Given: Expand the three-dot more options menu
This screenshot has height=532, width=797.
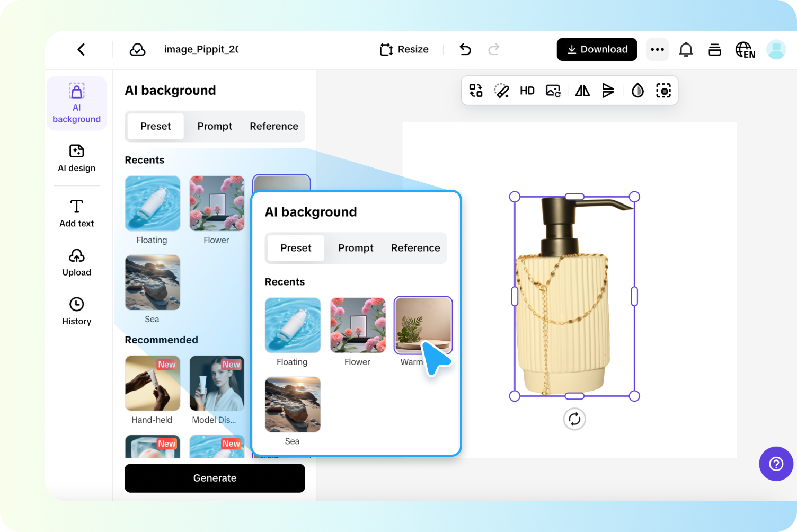Looking at the screenshot, I should pos(657,49).
